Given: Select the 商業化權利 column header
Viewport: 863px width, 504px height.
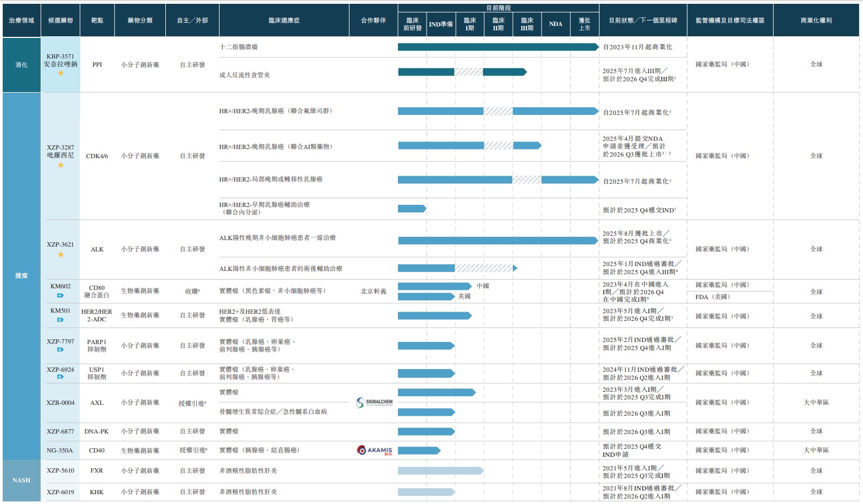Looking at the screenshot, I should pyautogui.click(x=816, y=21).
